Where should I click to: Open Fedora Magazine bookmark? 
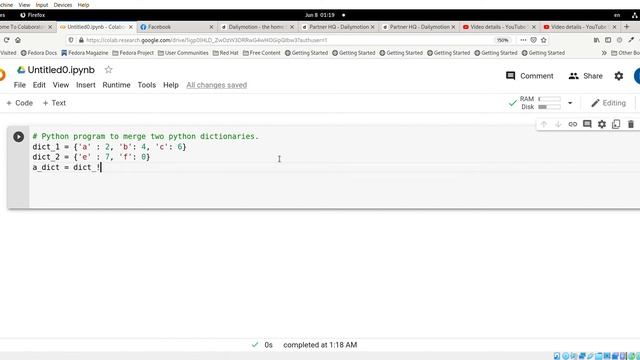(x=85, y=53)
